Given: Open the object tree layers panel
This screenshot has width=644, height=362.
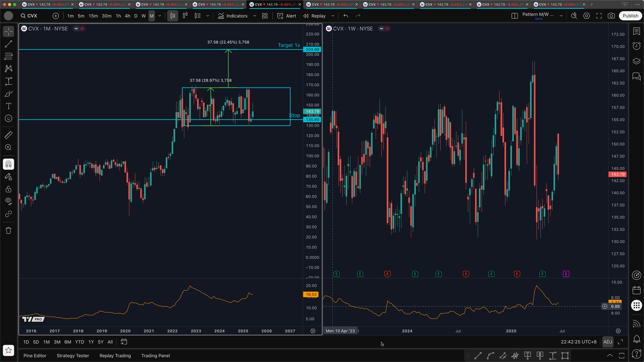Looking at the screenshot, I should click(x=636, y=61).
